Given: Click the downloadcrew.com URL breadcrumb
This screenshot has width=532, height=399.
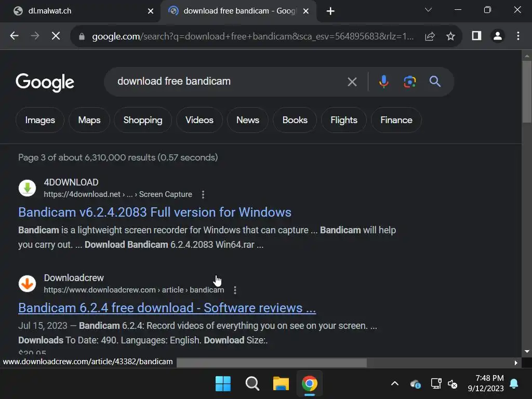Looking at the screenshot, I should [x=134, y=290].
